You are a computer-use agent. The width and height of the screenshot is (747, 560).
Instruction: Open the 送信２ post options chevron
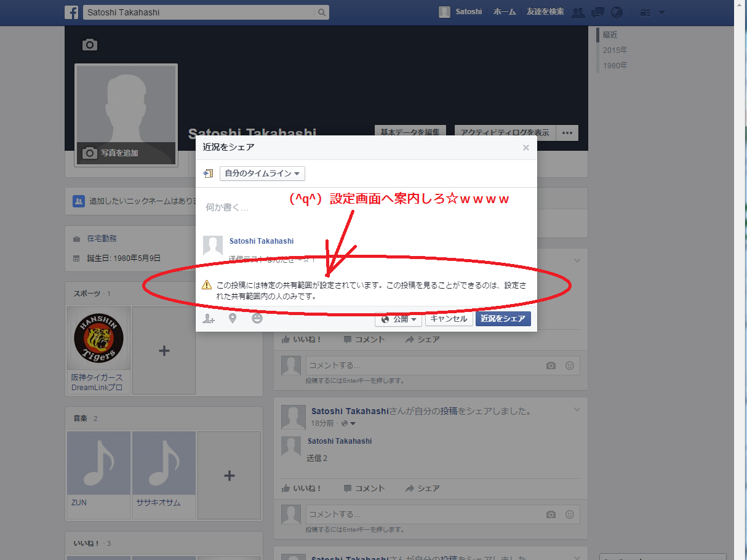point(577,410)
